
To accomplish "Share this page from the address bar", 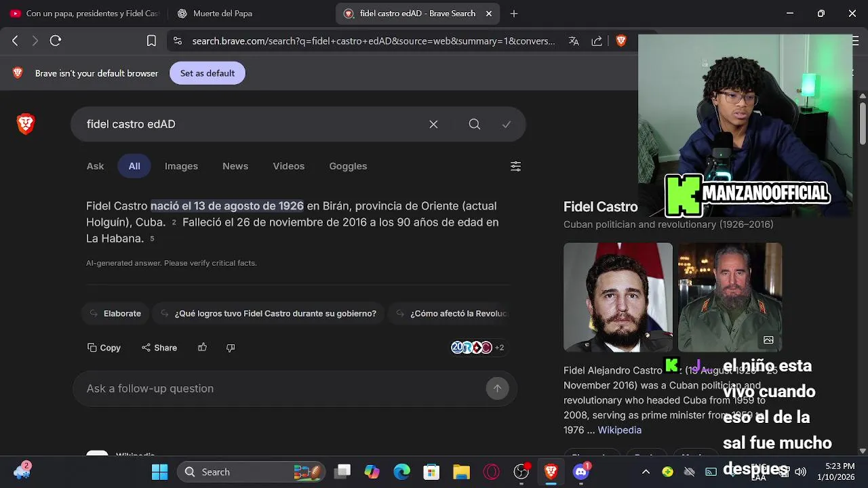I will [597, 41].
